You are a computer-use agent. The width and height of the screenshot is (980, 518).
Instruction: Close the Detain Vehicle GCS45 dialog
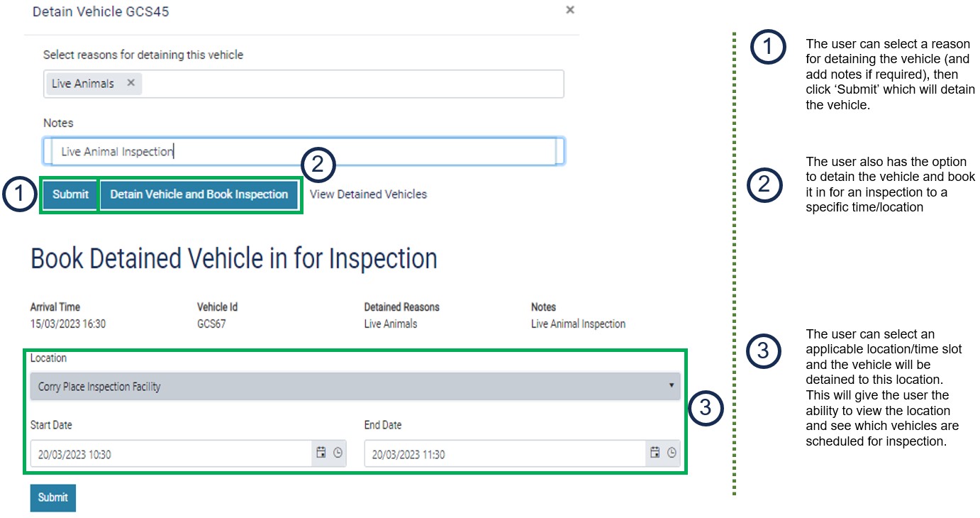pos(569,10)
